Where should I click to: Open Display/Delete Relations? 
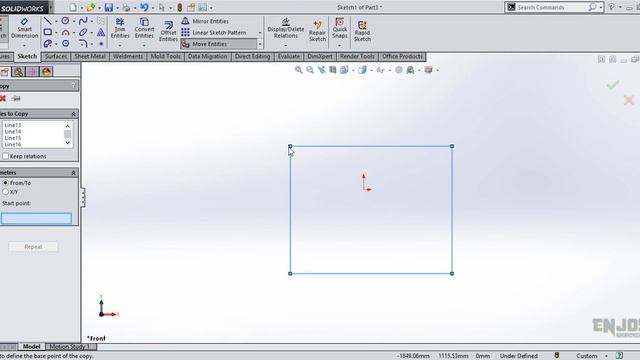tap(286, 28)
